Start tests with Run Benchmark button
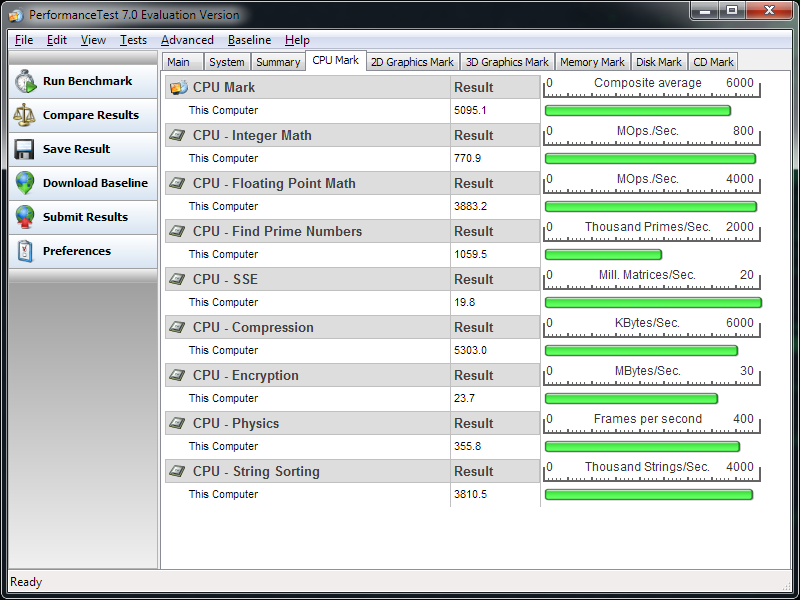 (83, 81)
